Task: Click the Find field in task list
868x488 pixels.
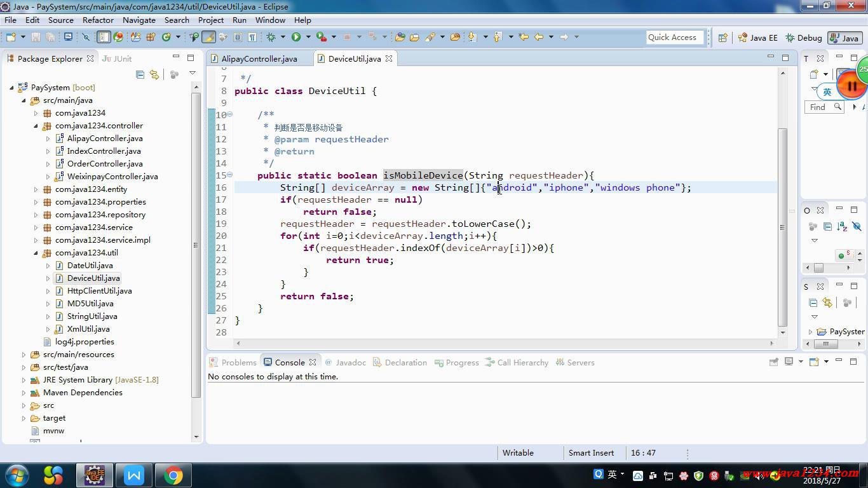Action: pyautogui.click(x=824, y=107)
